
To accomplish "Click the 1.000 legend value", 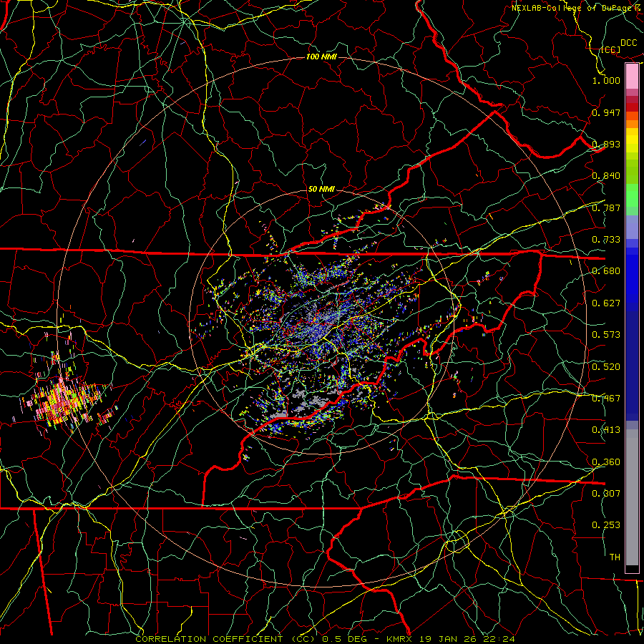I will (x=606, y=80).
